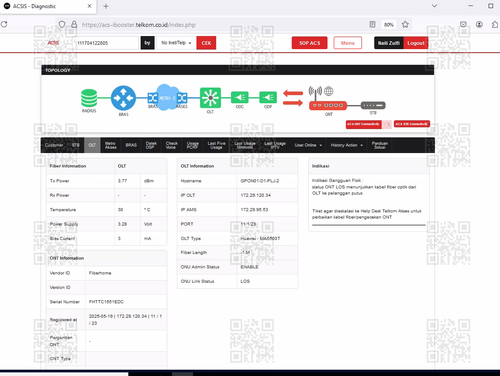Viewport: 500px width, 376px height.
Task: Click the ONU Link Status value LOS
Action: [245, 281]
